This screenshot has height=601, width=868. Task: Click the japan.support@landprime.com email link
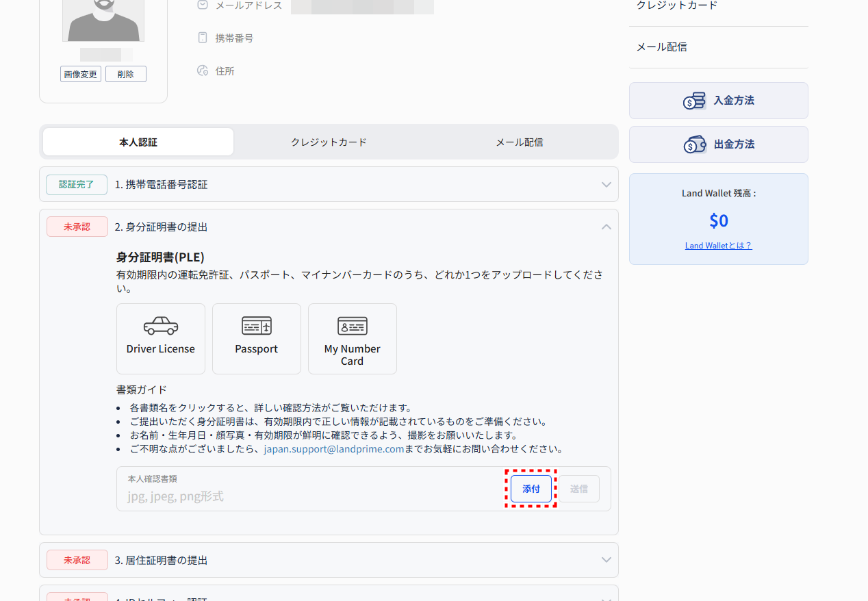click(334, 450)
